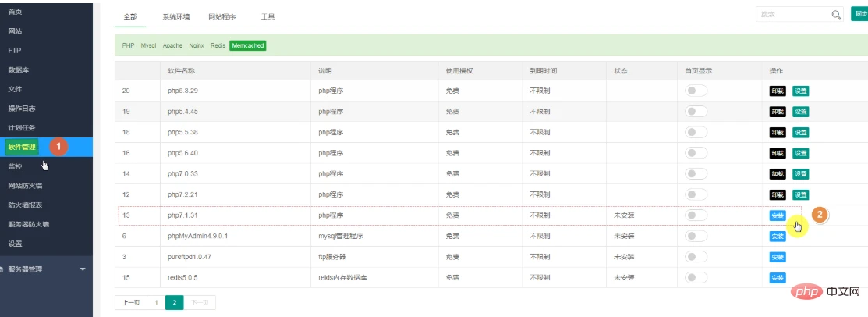Open 设置 for php5.4.45

pos(800,112)
